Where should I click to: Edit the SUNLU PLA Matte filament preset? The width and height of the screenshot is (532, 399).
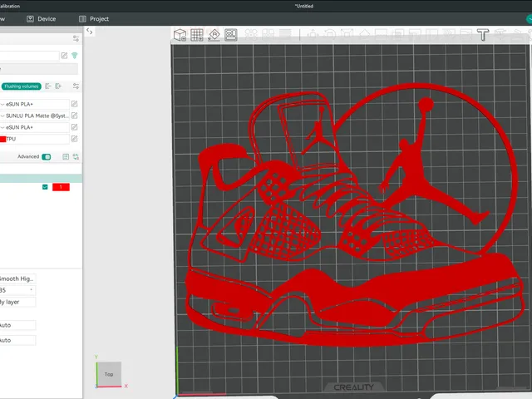click(x=74, y=116)
